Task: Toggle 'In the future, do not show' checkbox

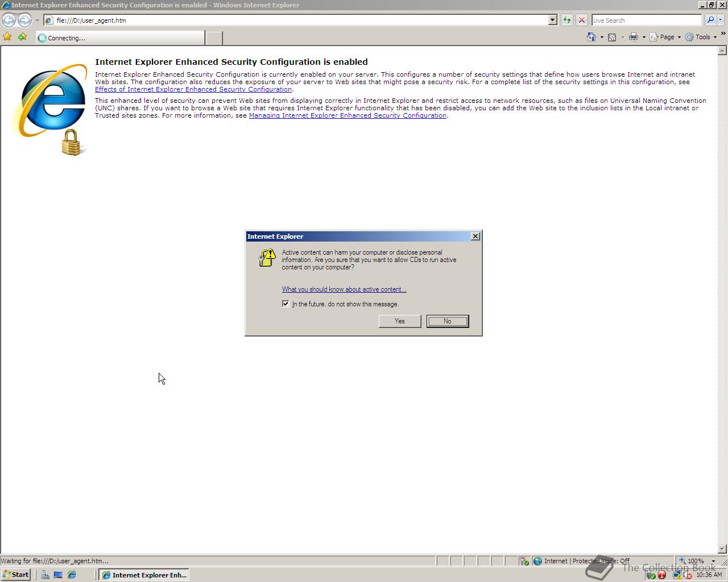Action: pos(286,304)
